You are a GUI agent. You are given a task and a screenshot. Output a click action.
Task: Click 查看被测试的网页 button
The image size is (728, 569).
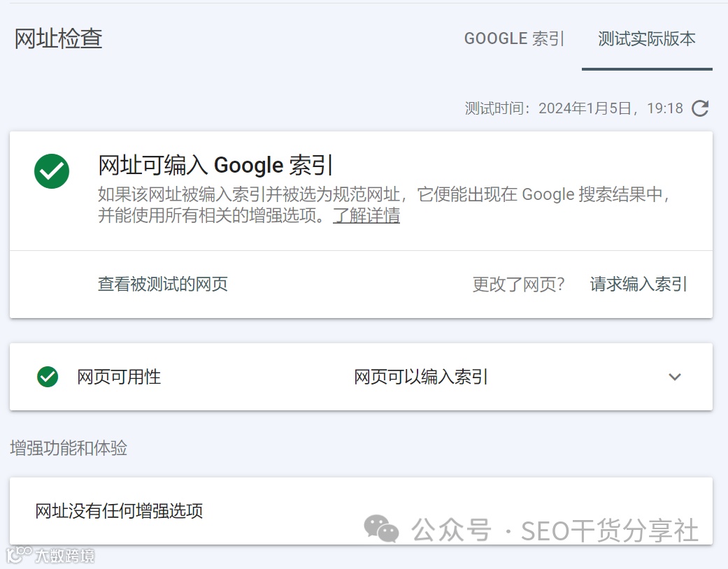tap(163, 284)
